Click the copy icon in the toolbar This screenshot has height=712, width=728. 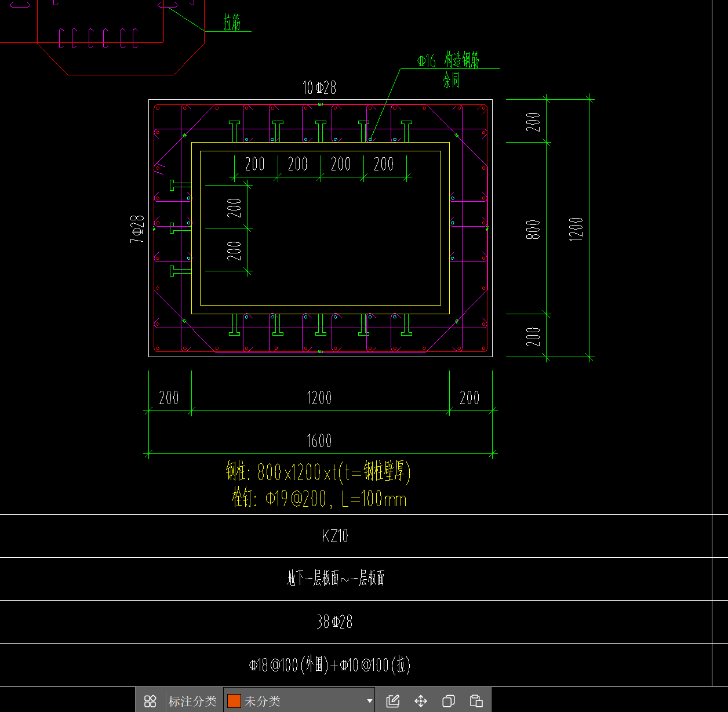(448, 701)
